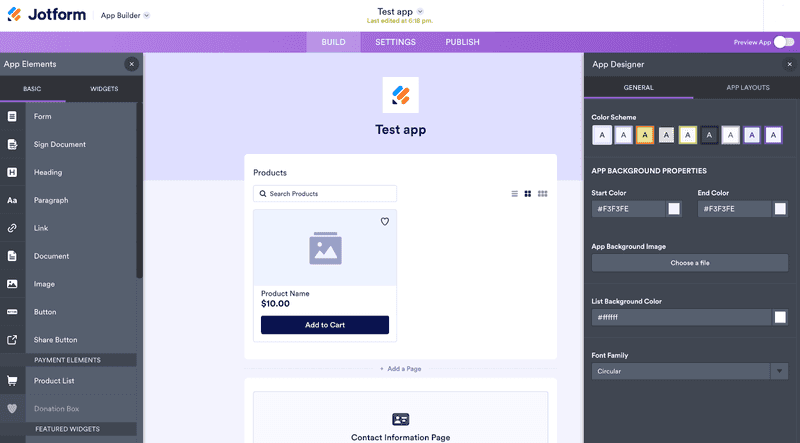Select the yellow-bordered color scheme

pos(688,135)
